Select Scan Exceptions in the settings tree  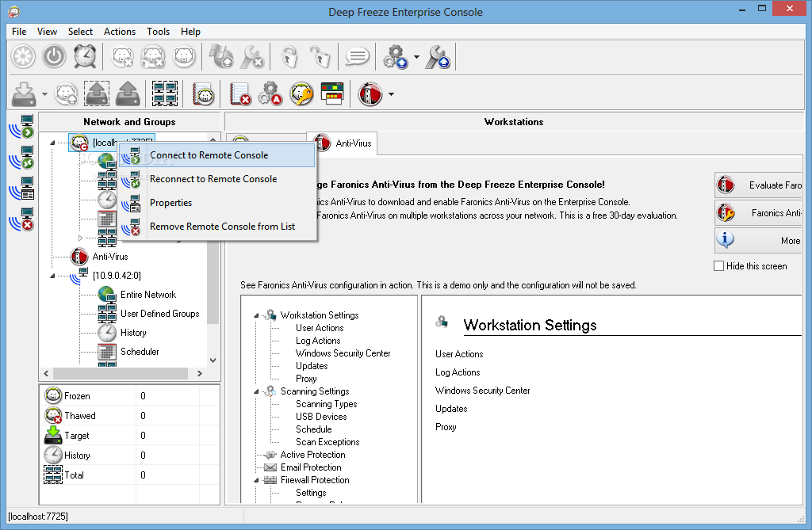327,442
